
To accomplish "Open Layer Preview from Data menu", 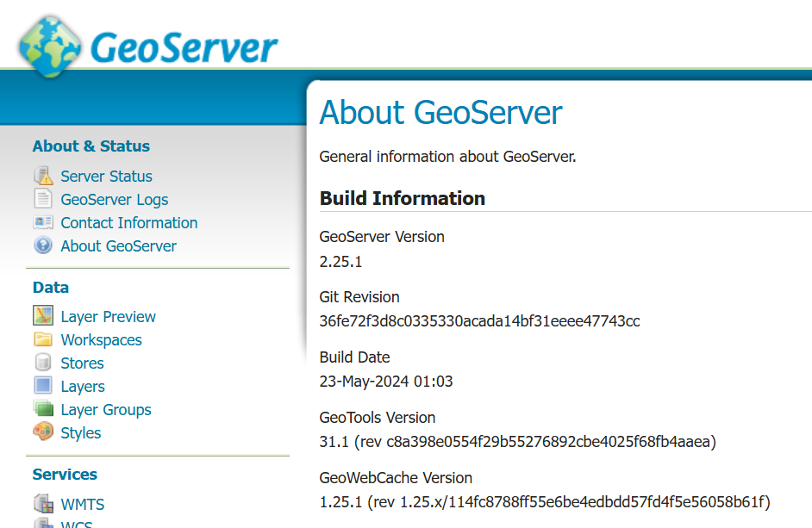I will [109, 317].
